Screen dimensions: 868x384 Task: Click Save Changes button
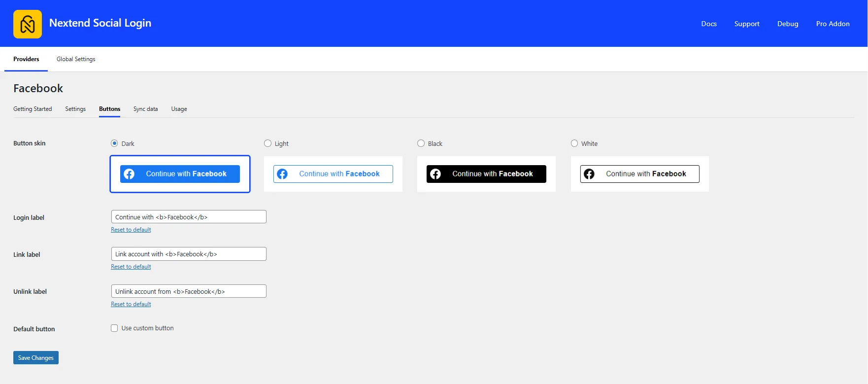36,358
